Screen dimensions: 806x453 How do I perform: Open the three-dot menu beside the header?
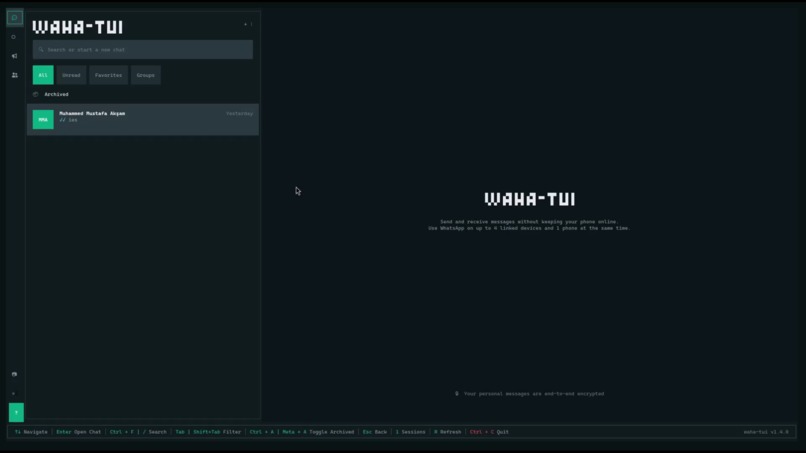pos(251,24)
